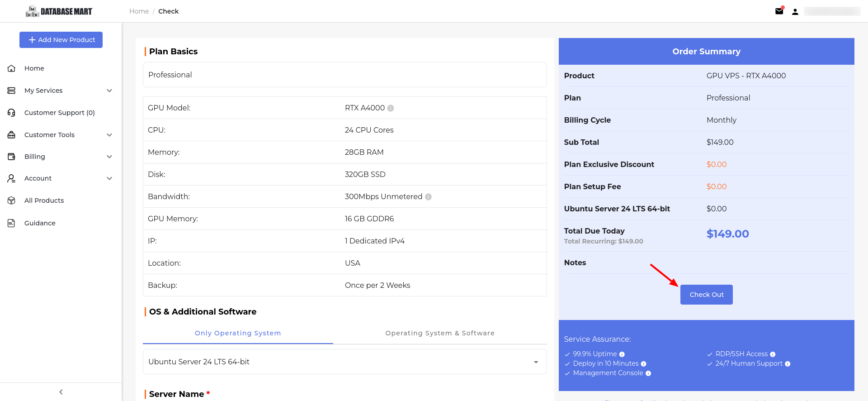Open the mail notifications icon
Image resolution: width=868 pixels, height=401 pixels.
(x=779, y=11)
